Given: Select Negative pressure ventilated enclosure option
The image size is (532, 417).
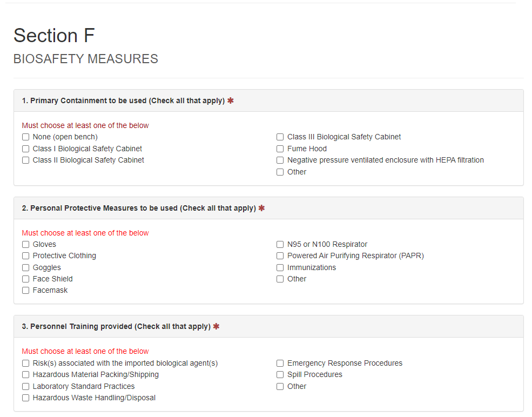Looking at the screenshot, I should coord(280,160).
